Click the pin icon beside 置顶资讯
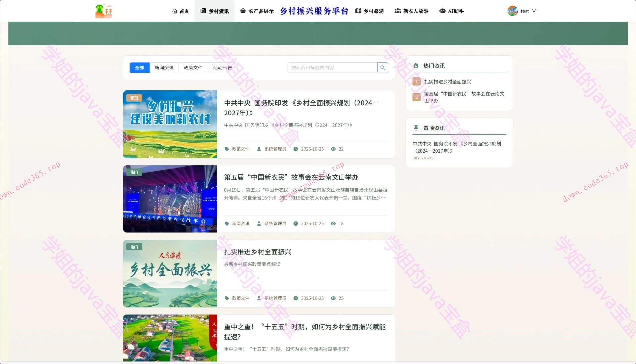 click(x=416, y=128)
